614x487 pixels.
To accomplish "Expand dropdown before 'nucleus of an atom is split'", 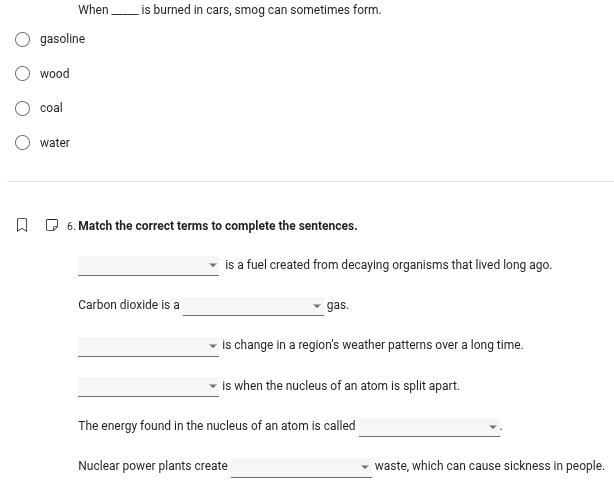I will point(148,387).
